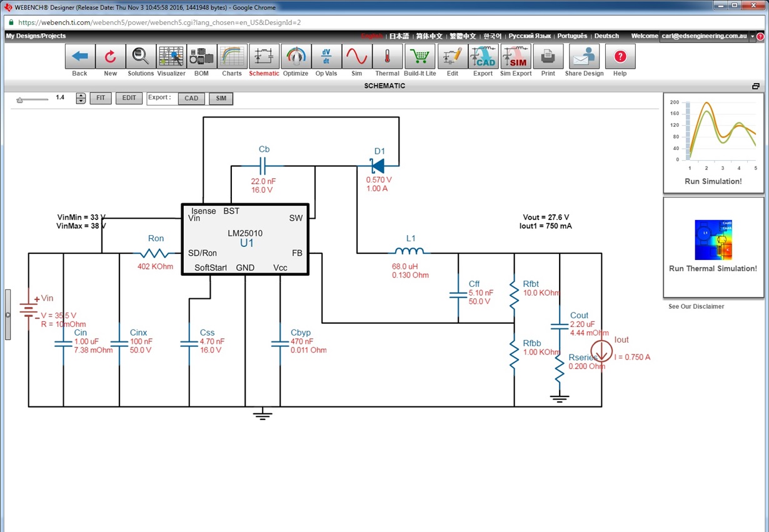This screenshot has width=769, height=532.
Task: Click the EDIT button
Action: (x=129, y=98)
